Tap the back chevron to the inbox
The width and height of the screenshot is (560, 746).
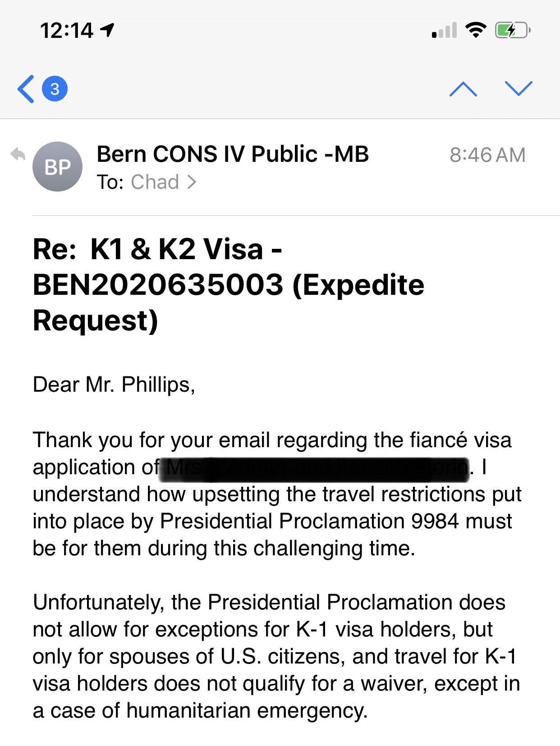(26, 89)
